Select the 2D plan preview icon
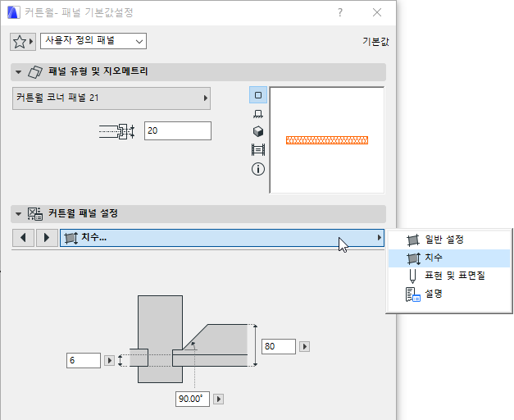Screen dimensions: 514x420 pos(258,95)
